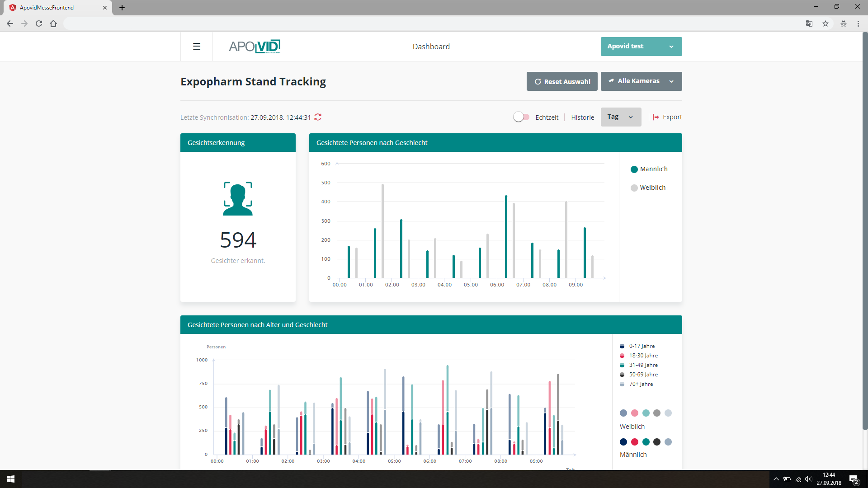The width and height of the screenshot is (868, 488).
Task: Open the Chrome three-dot menu
Action: tap(858, 23)
